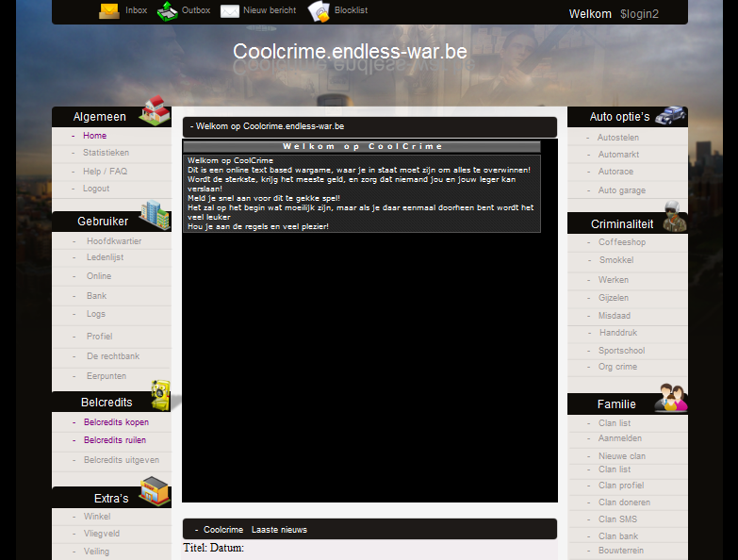Open the Inbox envelope icon

(x=109, y=11)
